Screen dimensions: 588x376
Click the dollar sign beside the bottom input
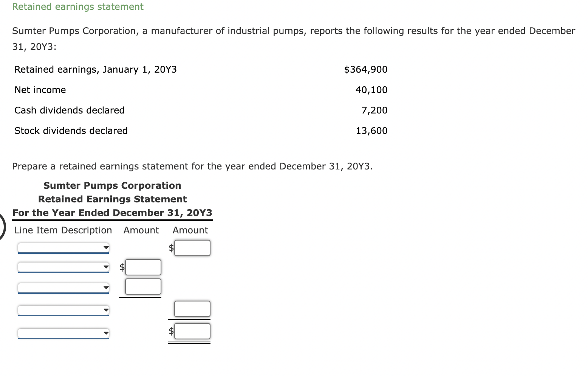(x=171, y=331)
